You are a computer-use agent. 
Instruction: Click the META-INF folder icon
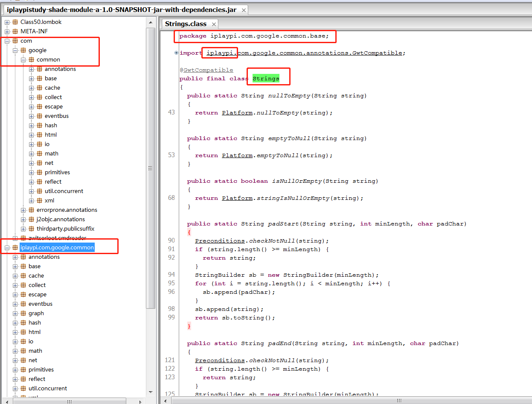point(15,31)
